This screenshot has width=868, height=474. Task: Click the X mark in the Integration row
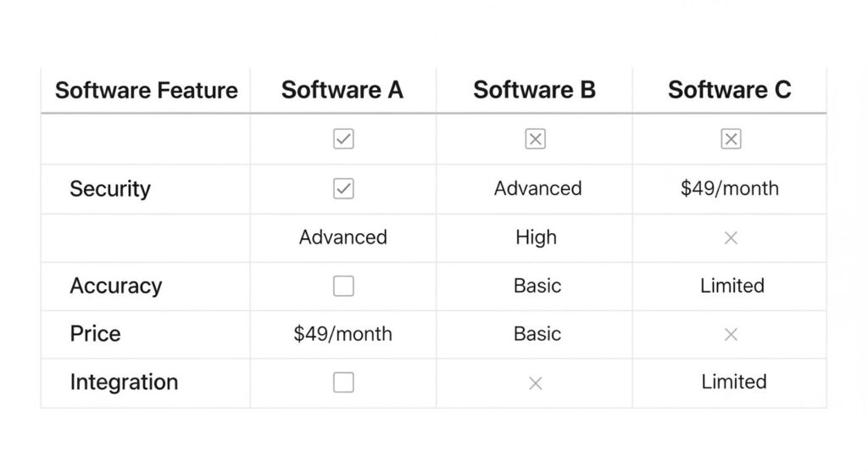[x=535, y=383]
